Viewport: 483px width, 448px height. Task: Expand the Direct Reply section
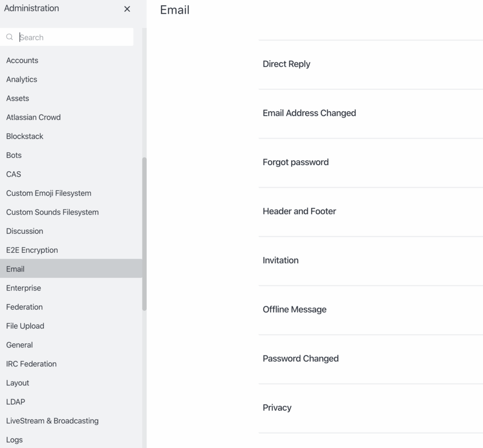click(286, 64)
